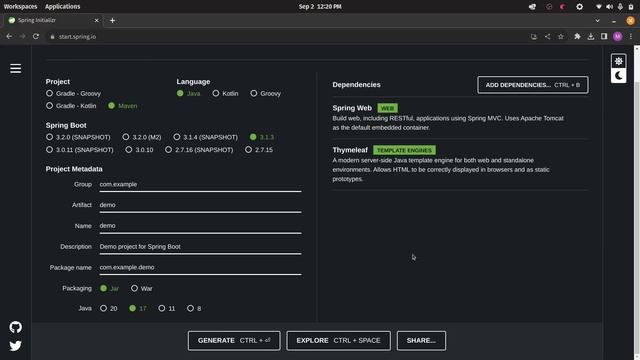Edit the Group field
The image size is (640, 360).
200,184
